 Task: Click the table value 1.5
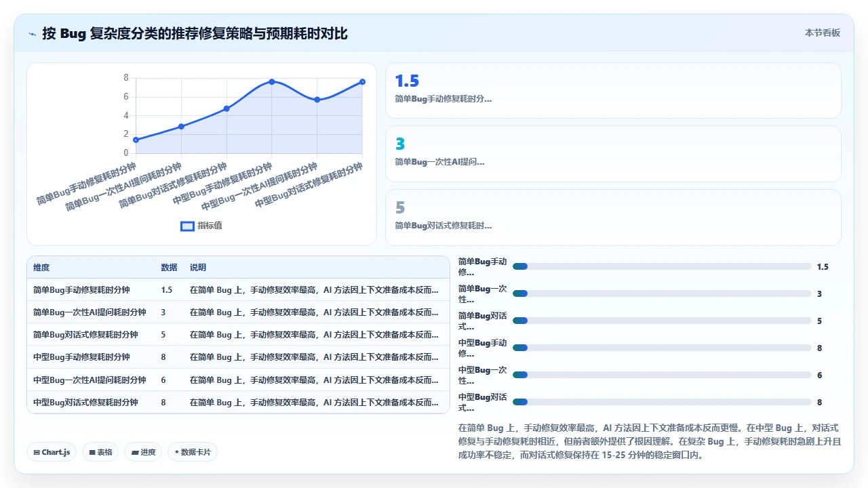click(166, 290)
